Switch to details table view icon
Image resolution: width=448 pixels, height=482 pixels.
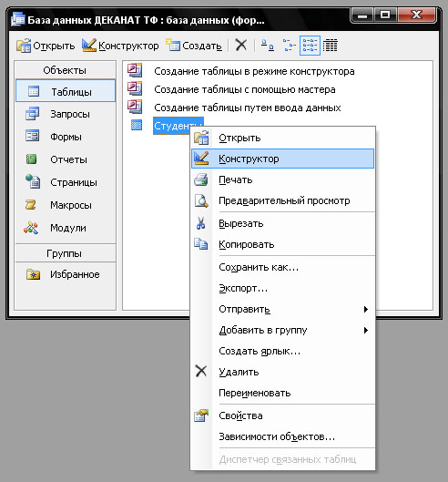(331, 46)
